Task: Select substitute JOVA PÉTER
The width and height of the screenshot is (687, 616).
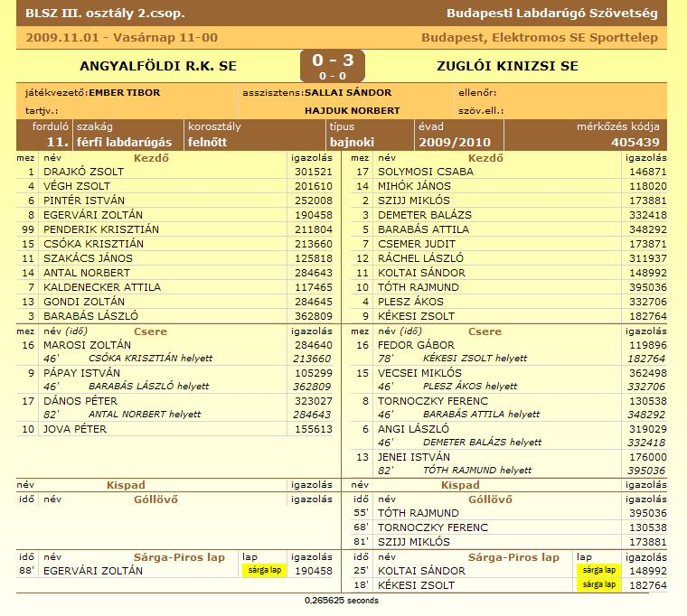Action: pyautogui.click(x=75, y=429)
